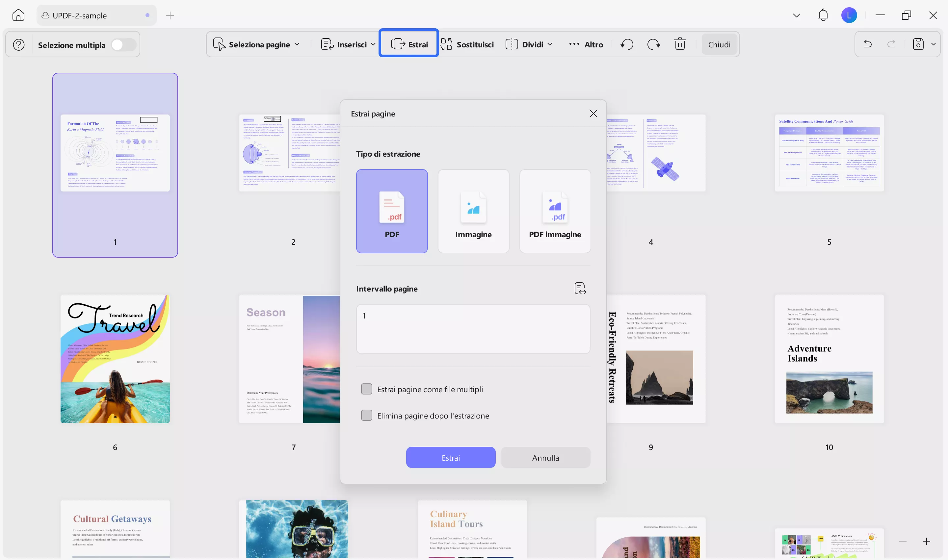This screenshot has width=948, height=560.
Task: Click the page range swap icon
Action: pos(580,288)
